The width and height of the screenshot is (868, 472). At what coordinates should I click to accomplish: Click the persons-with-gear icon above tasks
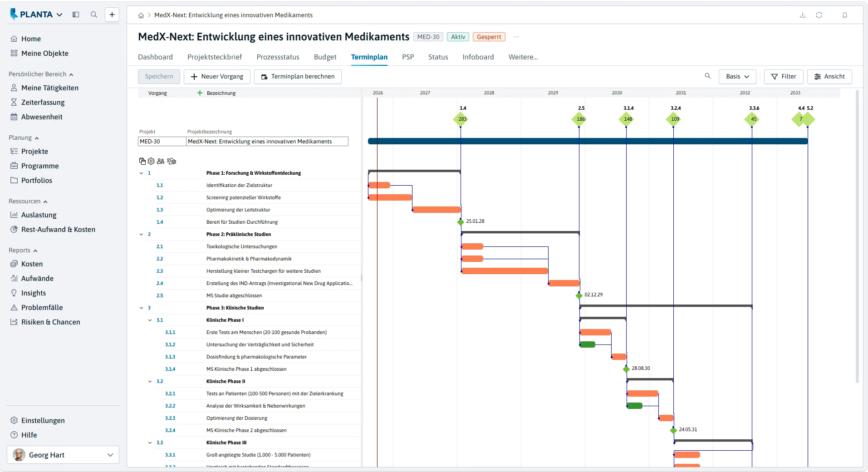point(172,161)
